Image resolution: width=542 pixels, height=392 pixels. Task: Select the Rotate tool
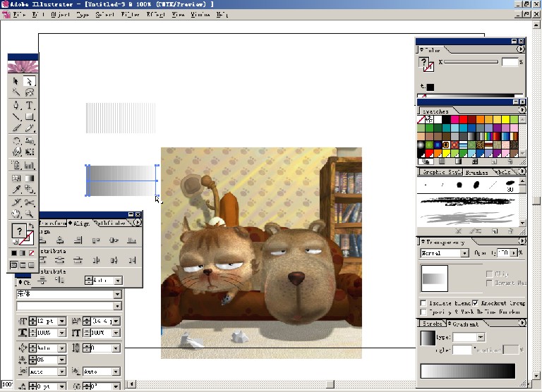pos(16,141)
